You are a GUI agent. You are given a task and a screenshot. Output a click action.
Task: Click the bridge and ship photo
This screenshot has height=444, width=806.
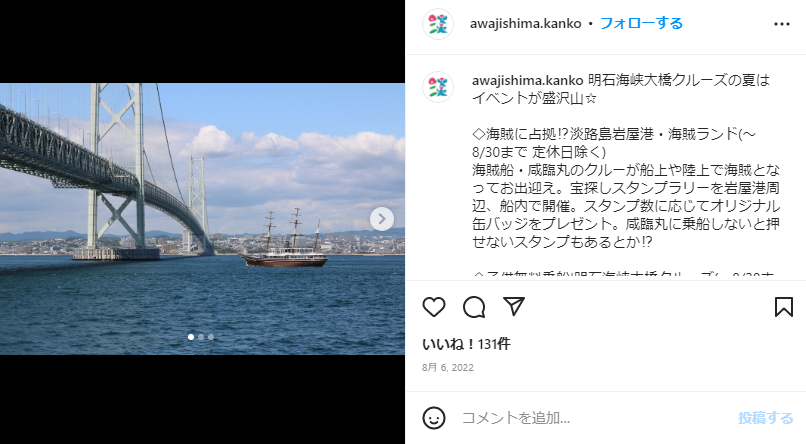click(x=203, y=219)
